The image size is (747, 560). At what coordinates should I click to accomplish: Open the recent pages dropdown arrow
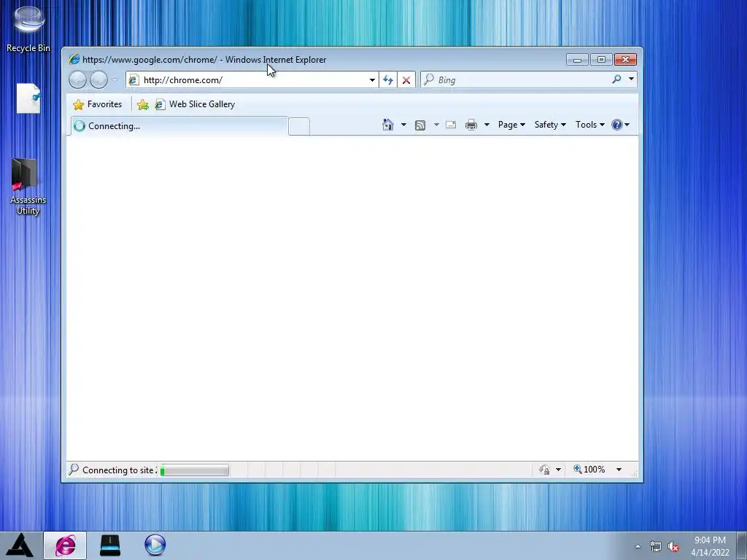(115, 79)
